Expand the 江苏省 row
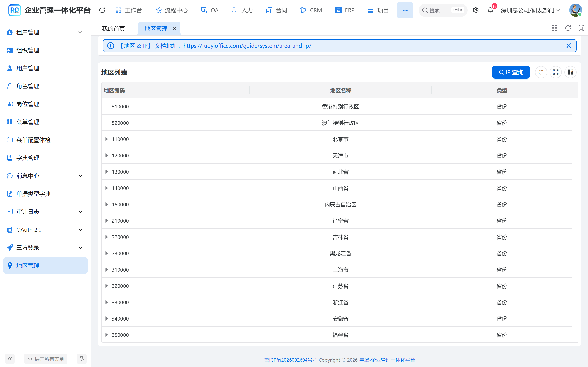The height and width of the screenshot is (367, 588). click(106, 286)
